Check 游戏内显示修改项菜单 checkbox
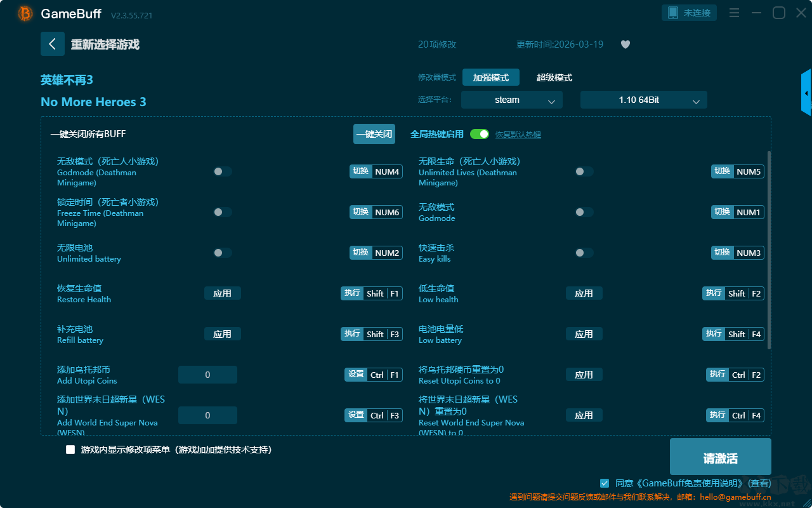The width and height of the screenshot is (812, 508). tap(70, 450)
